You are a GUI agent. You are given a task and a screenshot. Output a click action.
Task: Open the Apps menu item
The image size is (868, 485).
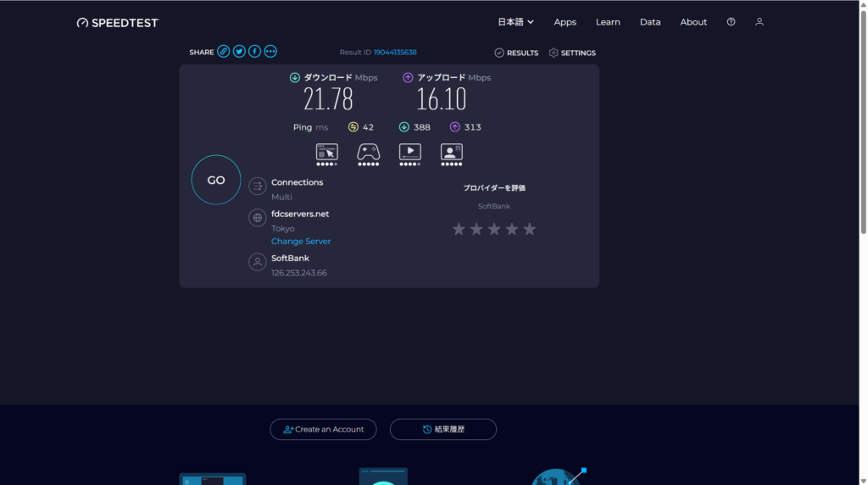[565, 22]
